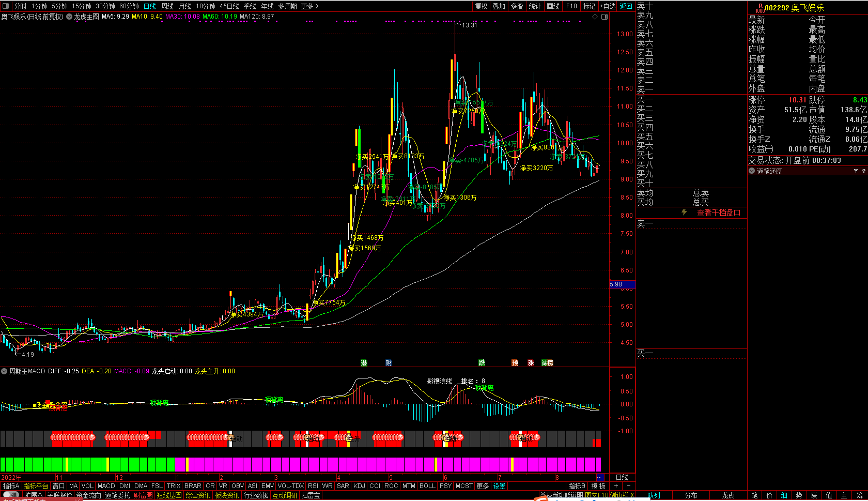Open the 扫雷宝 tab

(311, 495)
